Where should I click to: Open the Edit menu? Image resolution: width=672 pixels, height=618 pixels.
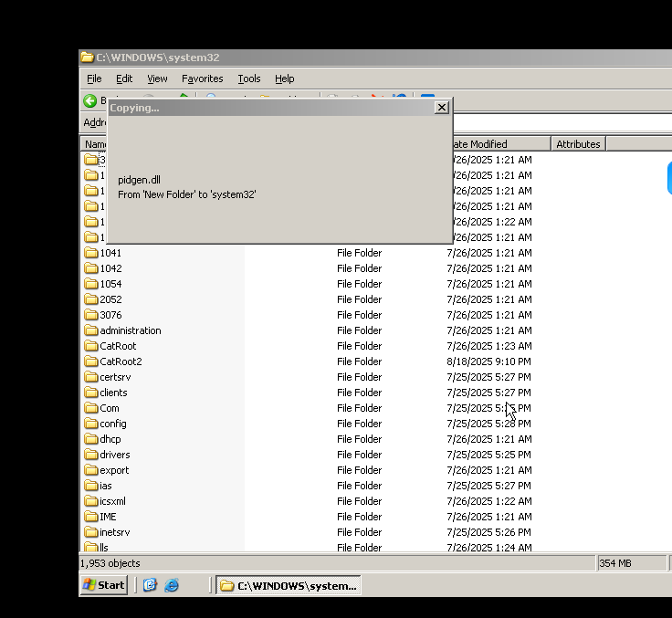tap(124, 79)
